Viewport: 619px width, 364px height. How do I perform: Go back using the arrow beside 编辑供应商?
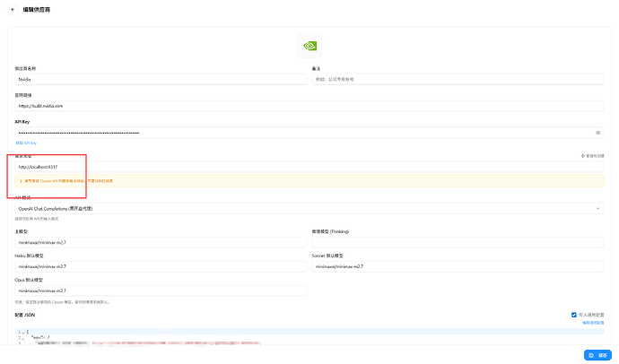[13, 10]
